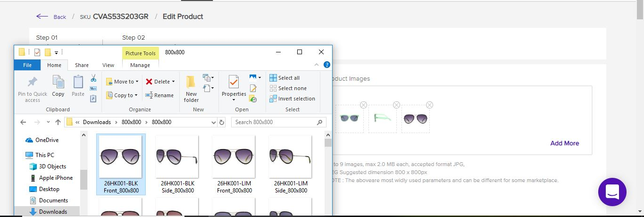644x217 pixels.
Task: Click Select all in ribbon
Action: 284,78
